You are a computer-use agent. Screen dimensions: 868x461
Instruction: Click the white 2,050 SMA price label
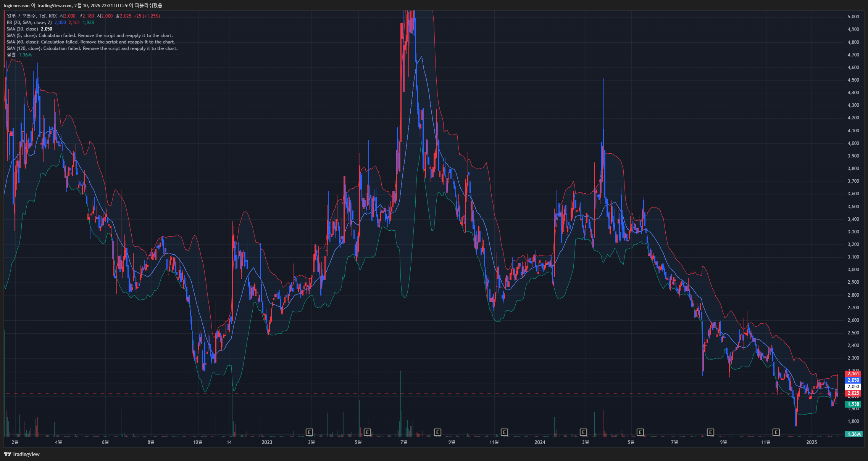point(853,387)
